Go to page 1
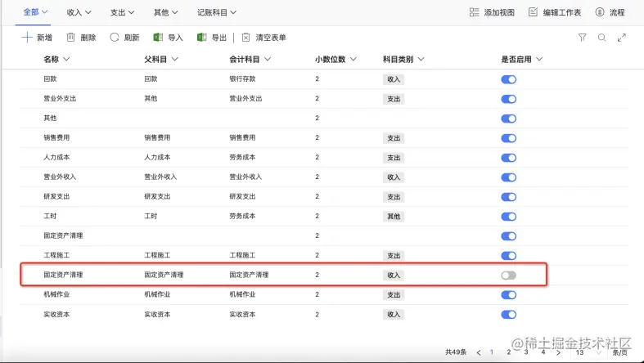Viewport: 644px width, 363px height. (x=492, y=352)
